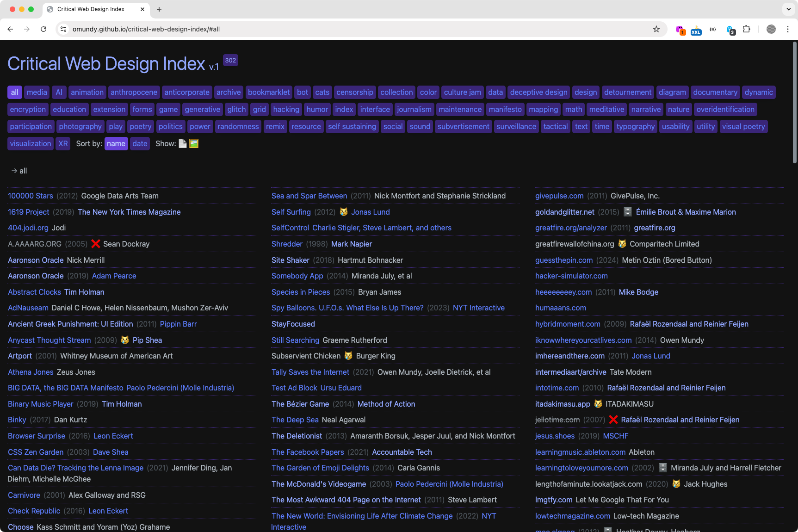
Task: Open the 'Species in Pieces' link
Action: point(301,292)
